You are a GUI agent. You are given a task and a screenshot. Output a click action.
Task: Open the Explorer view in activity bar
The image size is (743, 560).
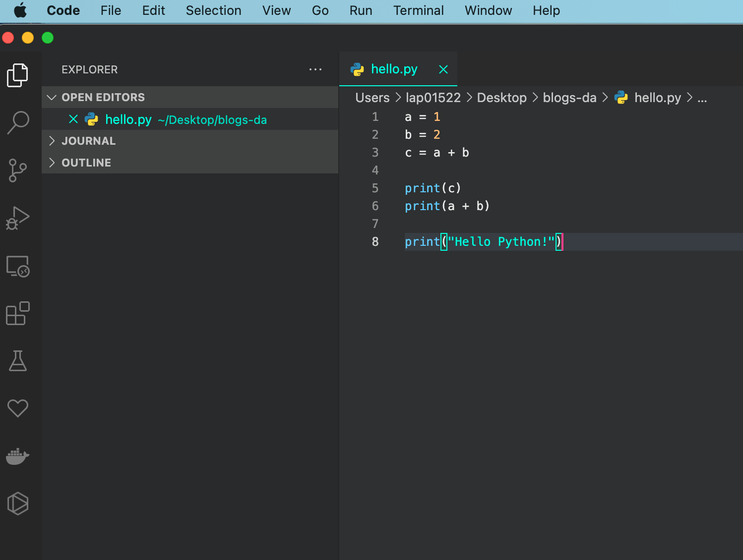click(18, 75)
